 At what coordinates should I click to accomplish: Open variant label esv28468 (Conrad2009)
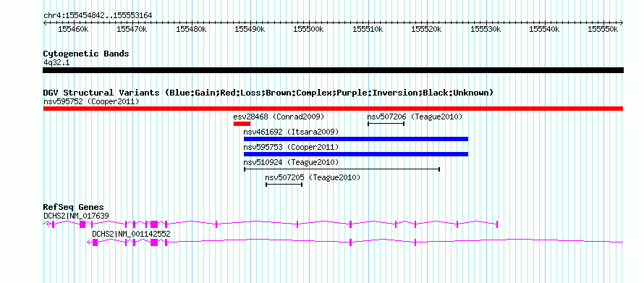[x=279, y=117]
